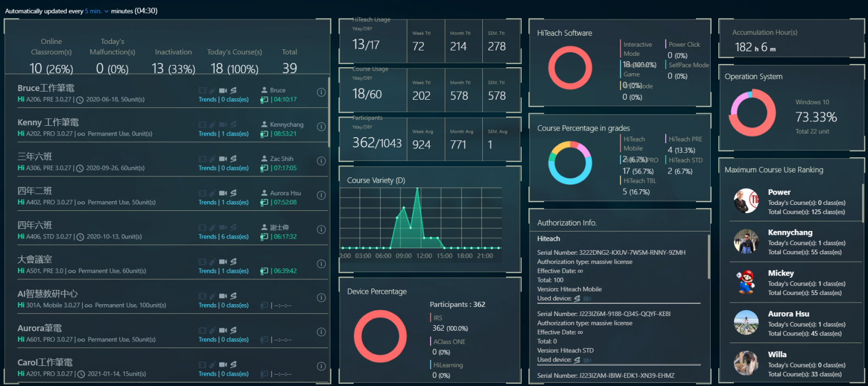
Task: Click Mickey's Mario avatar in ranking
Action: tap(746, 282)
